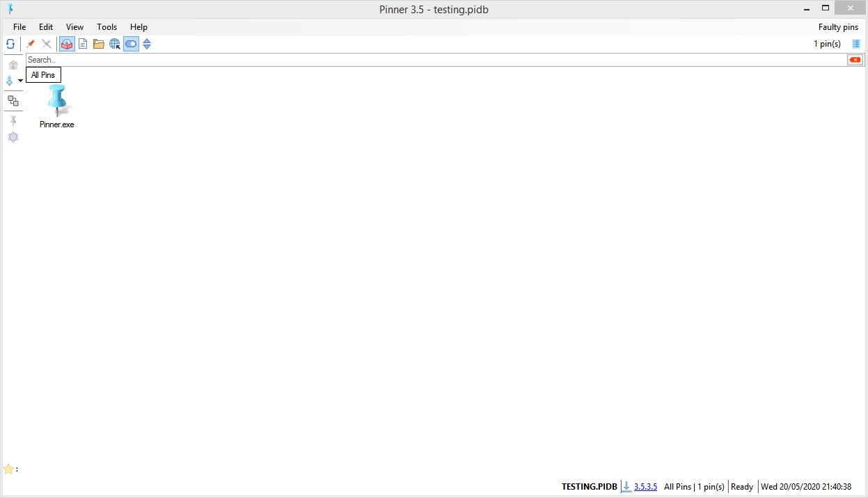Click the date and time in status bar
Screen dimensions: 868x498
[806, 487]
